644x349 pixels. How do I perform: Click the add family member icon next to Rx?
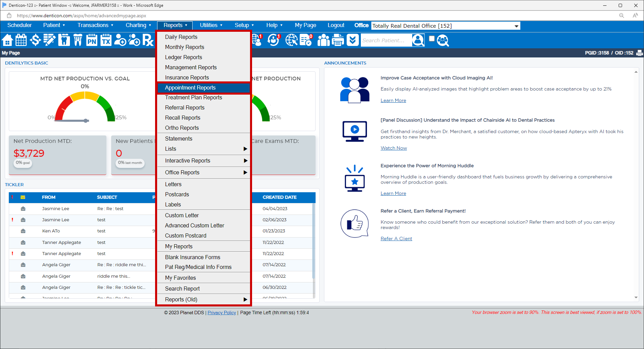point(134,40)
